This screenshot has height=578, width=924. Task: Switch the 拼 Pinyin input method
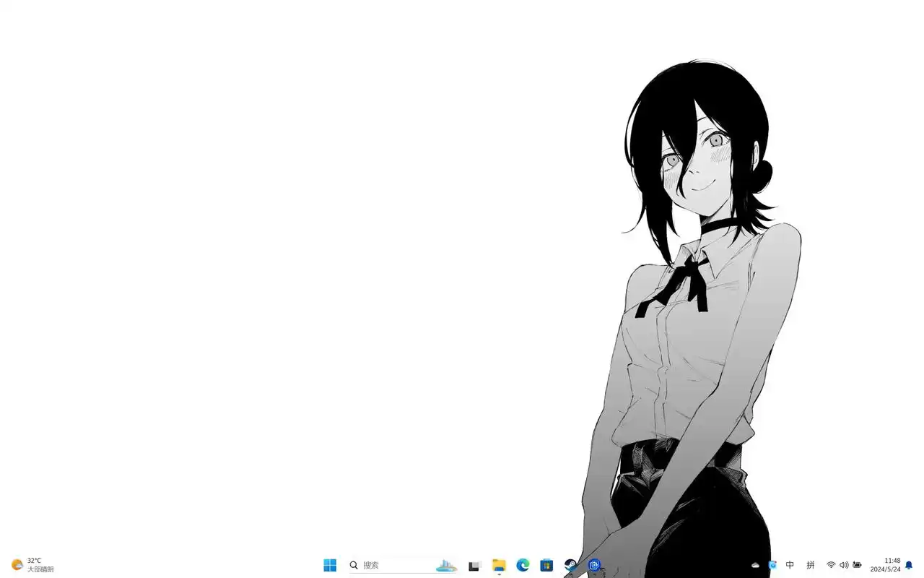coord(811,565)
